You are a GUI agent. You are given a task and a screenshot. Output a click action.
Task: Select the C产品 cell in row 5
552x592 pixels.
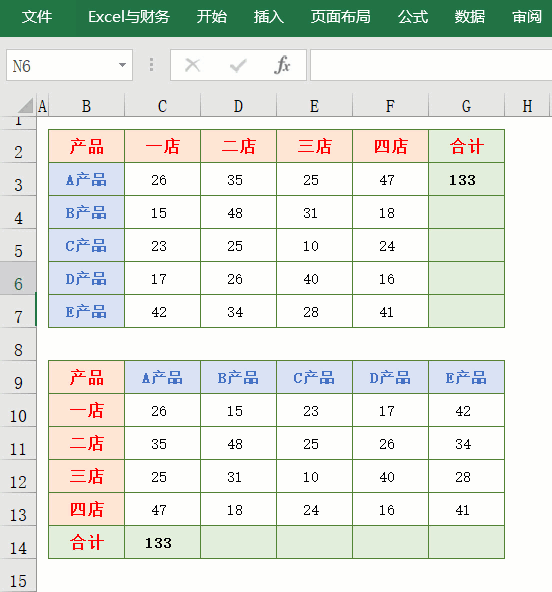coord(86,245)
